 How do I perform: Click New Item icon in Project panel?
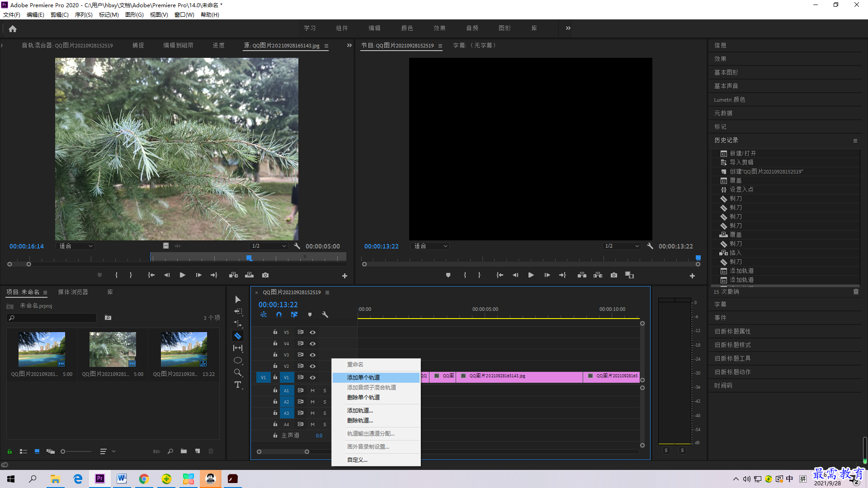(x=198, y=451)
